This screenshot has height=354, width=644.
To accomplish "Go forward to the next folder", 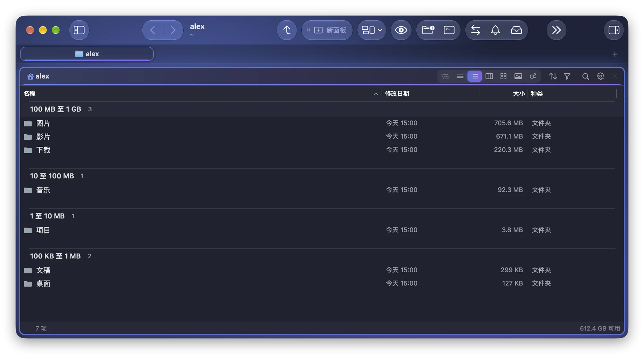I will pyautogui.click(x=173, y=30).
